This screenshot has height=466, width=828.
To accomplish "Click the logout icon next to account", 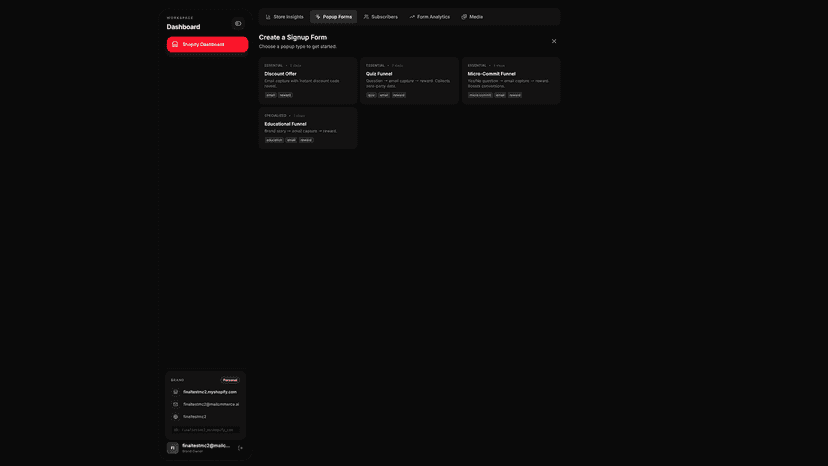I will 240,448.
